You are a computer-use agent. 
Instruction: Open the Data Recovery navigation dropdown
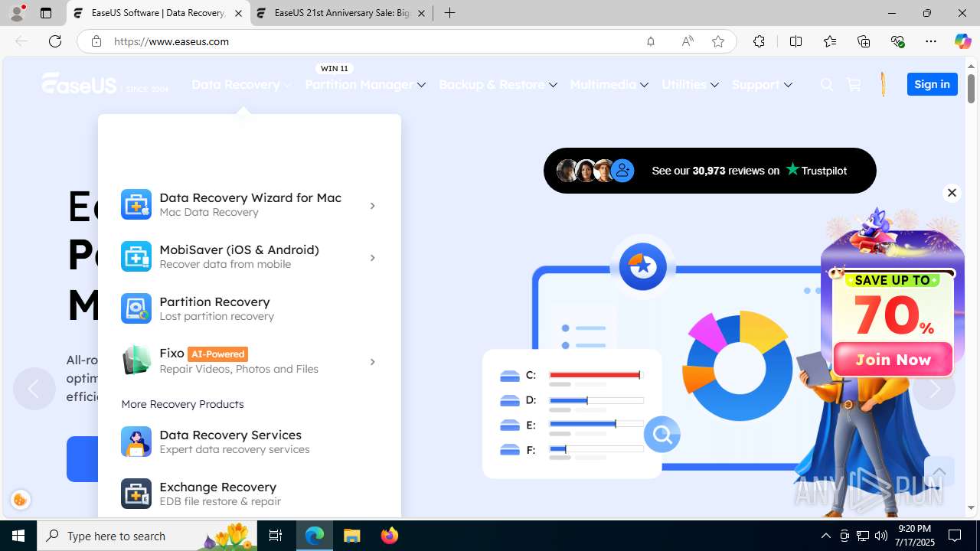tap(242, 84)
